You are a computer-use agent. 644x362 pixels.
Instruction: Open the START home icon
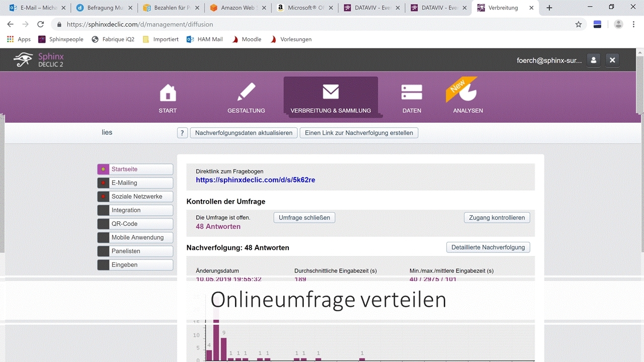tap(168, 93)
